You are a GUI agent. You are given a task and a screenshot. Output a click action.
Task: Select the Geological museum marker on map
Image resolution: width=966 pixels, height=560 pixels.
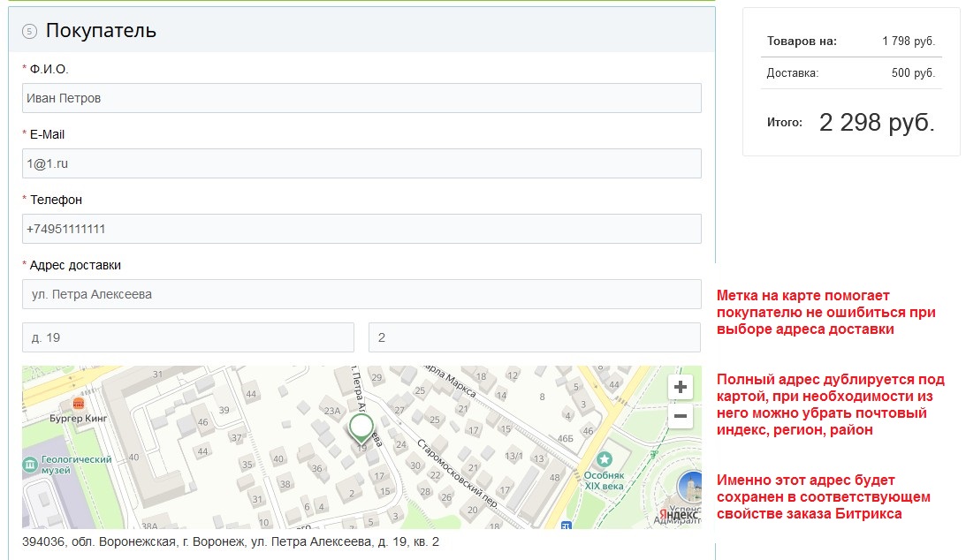coord(30,464)
